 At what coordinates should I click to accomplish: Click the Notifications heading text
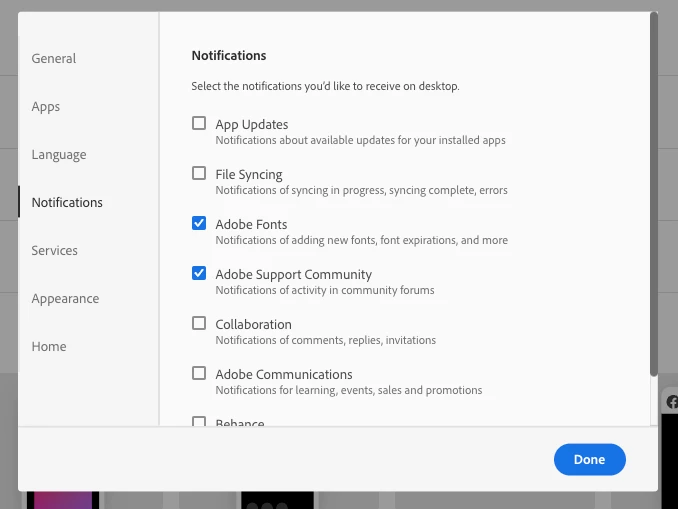(229, 55)
